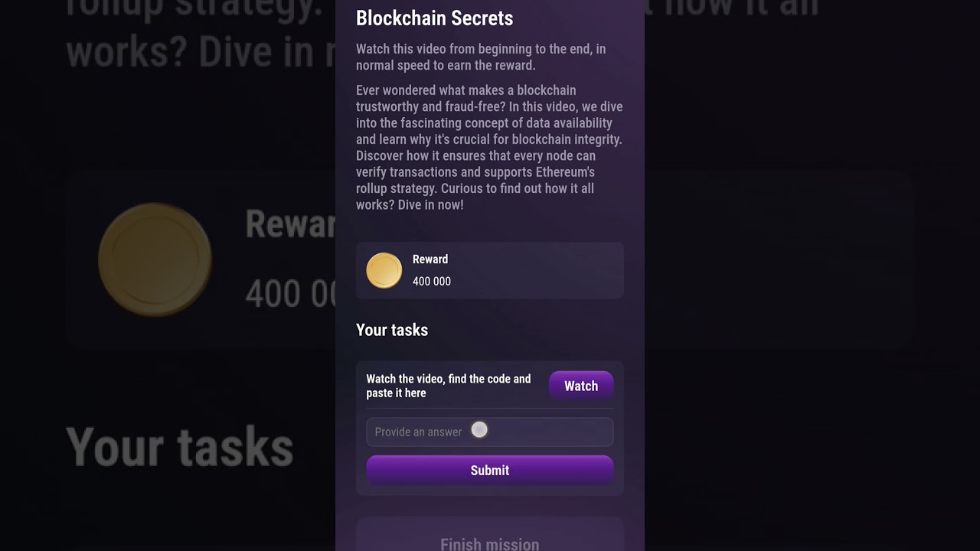Select the Blockchain Secrets title

[434, 18]
